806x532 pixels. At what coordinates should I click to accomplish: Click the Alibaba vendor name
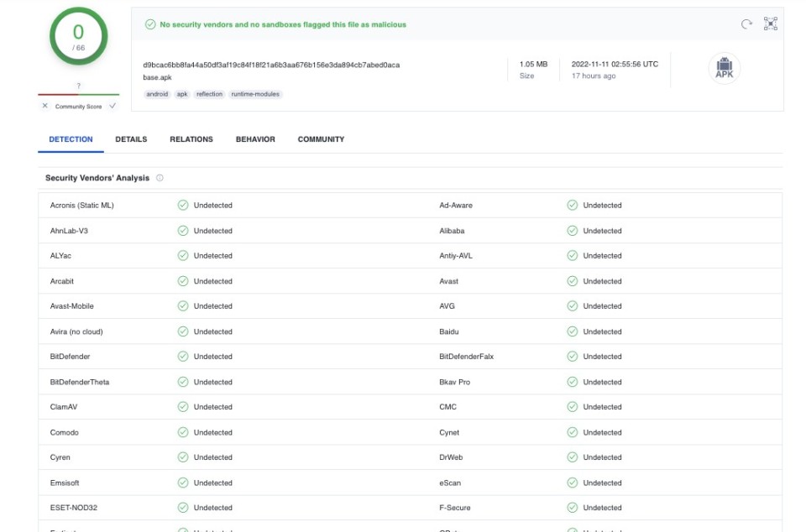point(452,231)
